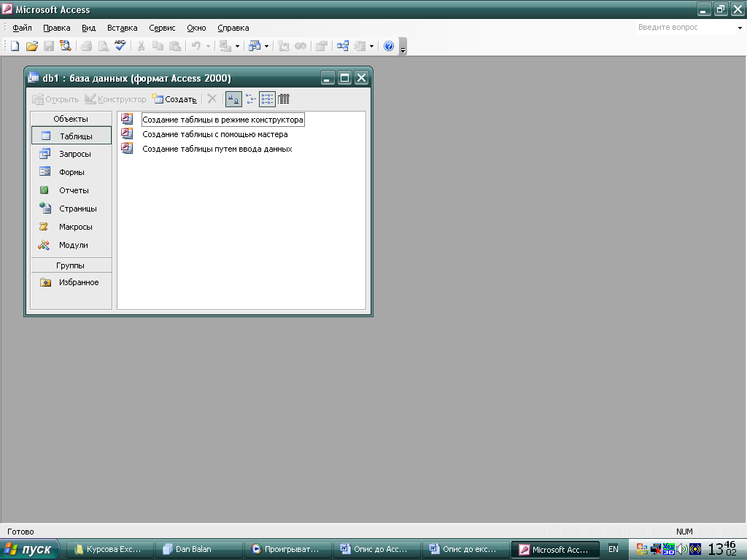Click the Analyze toolbar icon
The width and height of the screenshot is (747, 560).
255,46
